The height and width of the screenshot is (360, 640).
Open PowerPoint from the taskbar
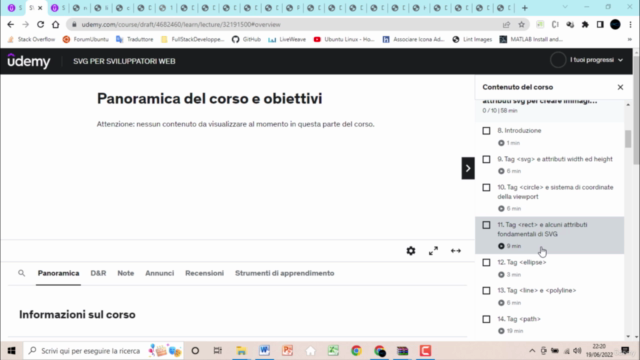[287, 351]
